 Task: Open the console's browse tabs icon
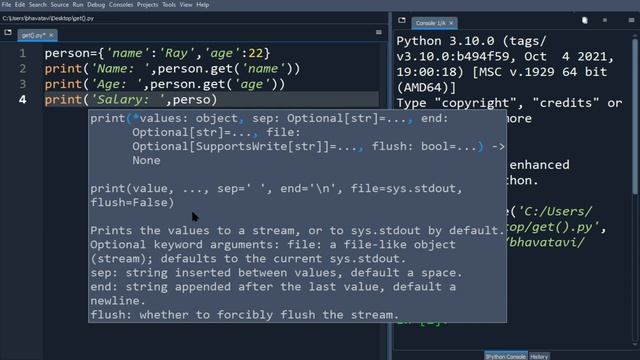point(402,20)
